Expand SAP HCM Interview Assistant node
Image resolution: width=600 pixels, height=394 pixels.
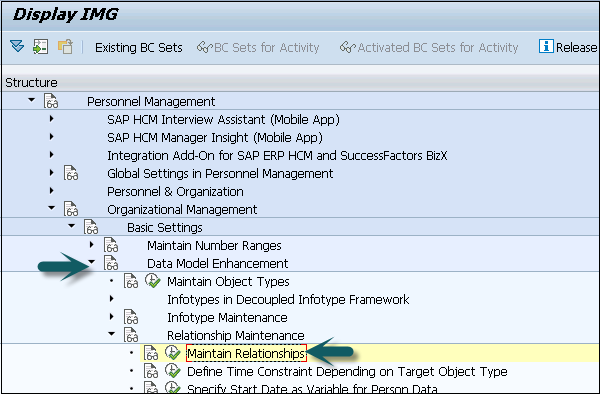[52, 119]
